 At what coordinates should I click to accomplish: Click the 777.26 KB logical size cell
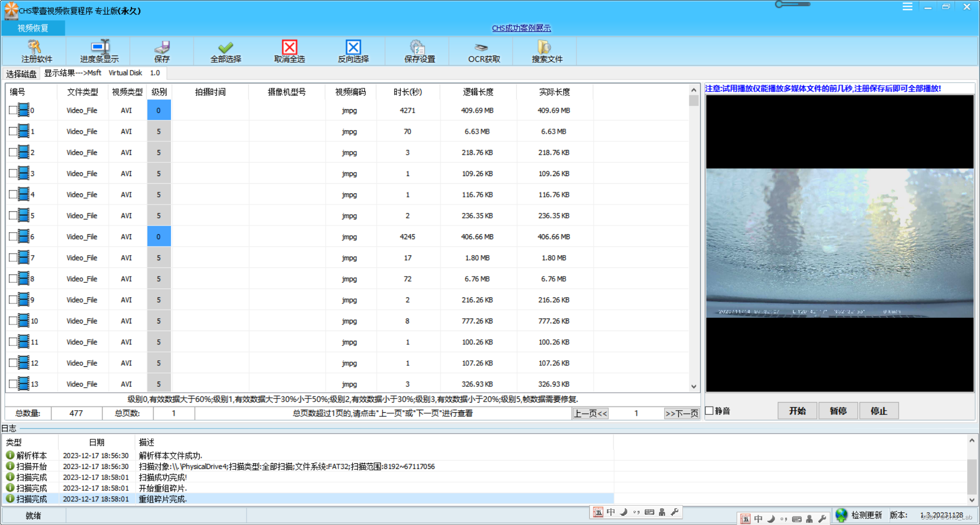(x=477, y=321)
